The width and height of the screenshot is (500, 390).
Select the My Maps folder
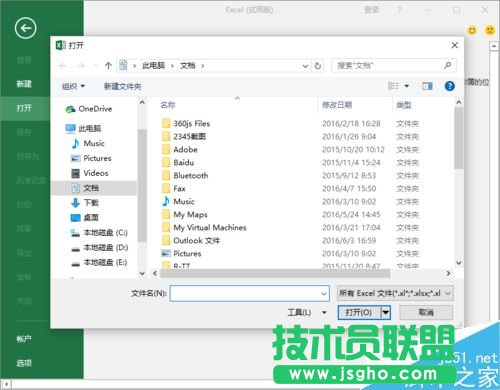185,215
